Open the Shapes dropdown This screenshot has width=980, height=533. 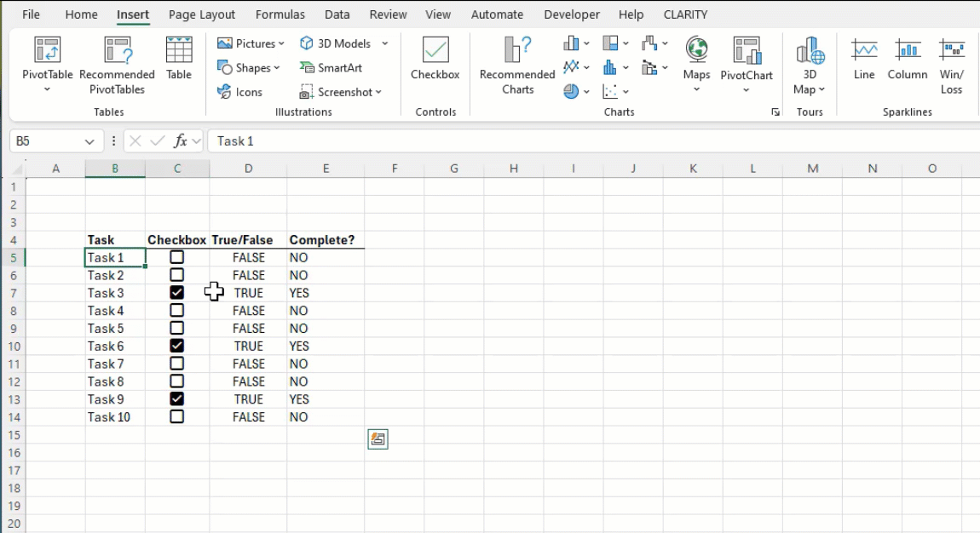point(249,67)
